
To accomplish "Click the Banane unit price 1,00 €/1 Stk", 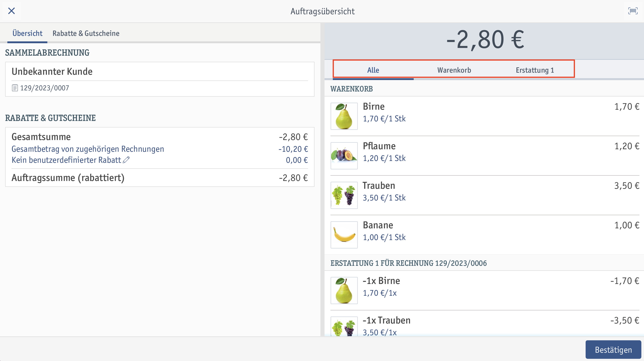I will pyautogui.click(x=384, y=237).
